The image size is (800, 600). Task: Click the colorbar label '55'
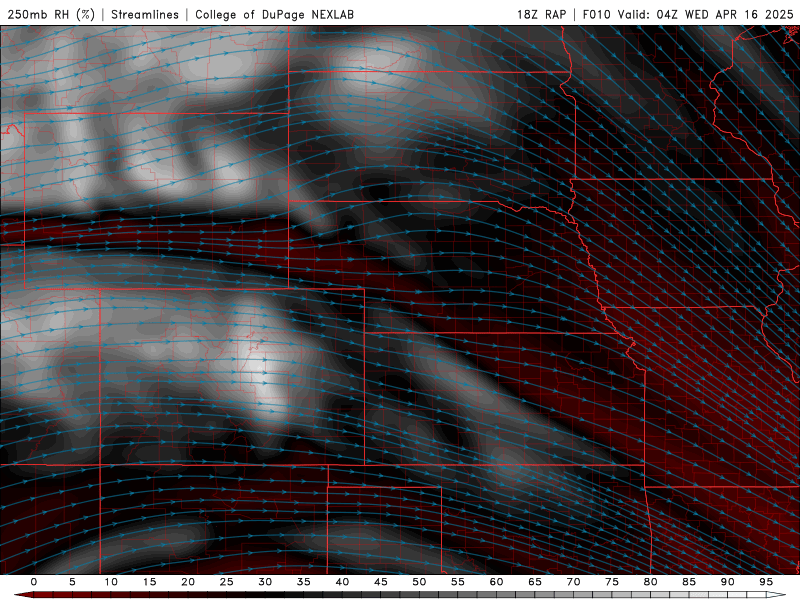(x=457, y=582)
